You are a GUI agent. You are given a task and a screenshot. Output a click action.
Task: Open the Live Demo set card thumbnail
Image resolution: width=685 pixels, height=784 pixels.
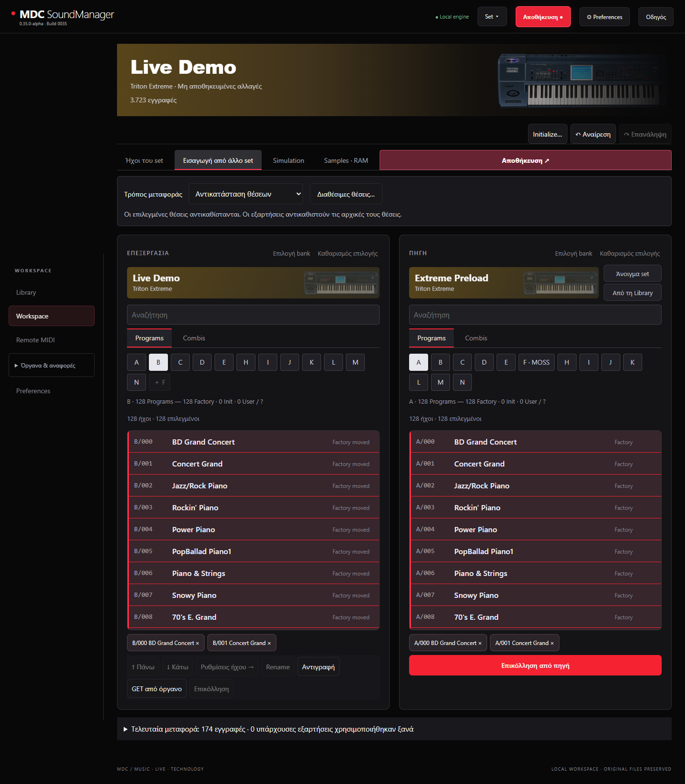(x=341, y=283)
